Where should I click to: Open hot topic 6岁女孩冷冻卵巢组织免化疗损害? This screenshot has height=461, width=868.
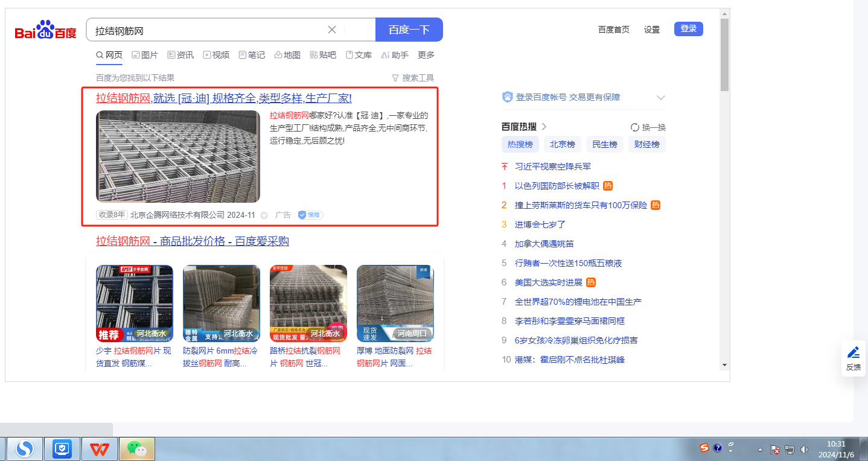point(576,340)
